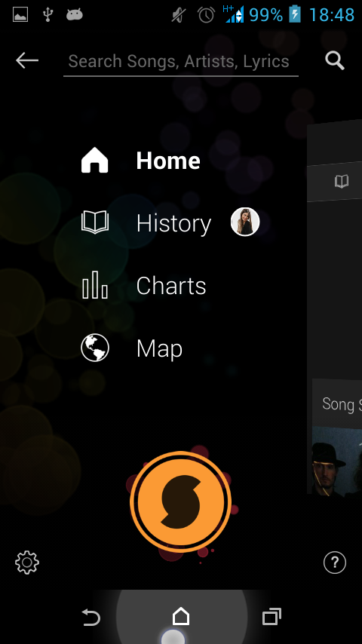Tap the Search Songs, Artists, Lyrics field
Image resolution: width=362 pixels, height=644 pixels.
tap(181, 62)
